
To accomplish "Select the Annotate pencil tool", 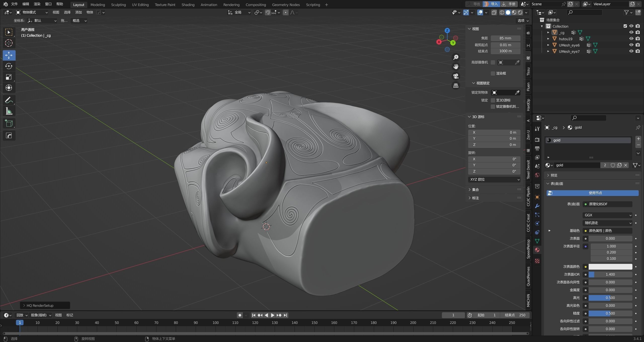I will [9, 100].
